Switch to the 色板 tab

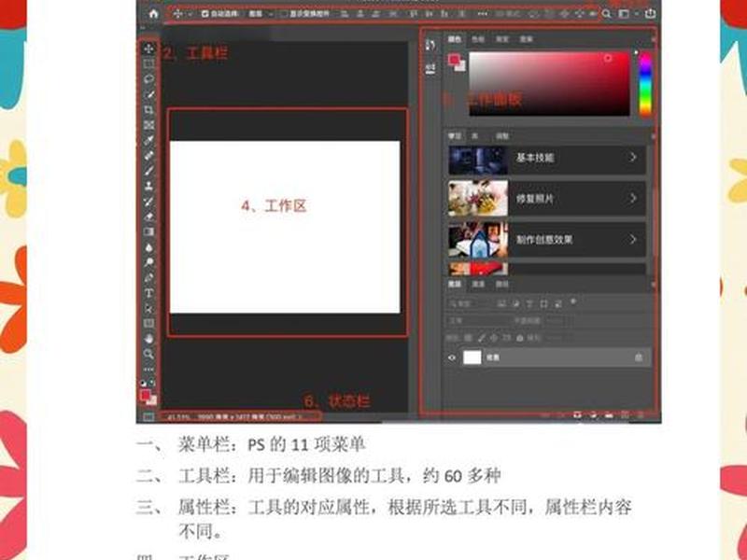pyautogui.click(x=478, y=39)
